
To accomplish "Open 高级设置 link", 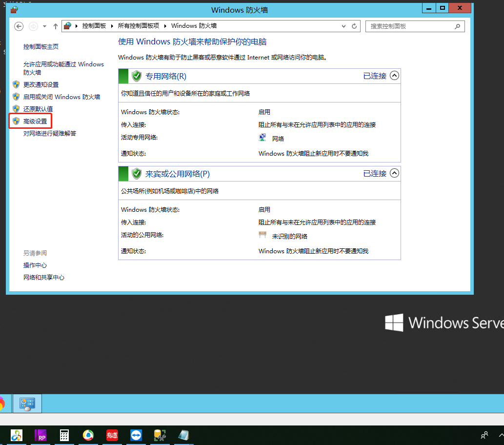I will 35,121.
